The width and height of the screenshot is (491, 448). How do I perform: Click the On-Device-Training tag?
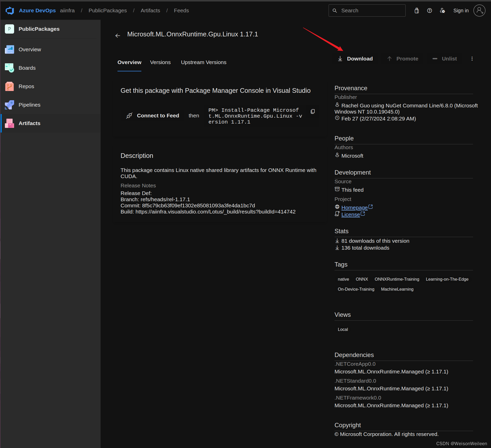tap(356, 289)
